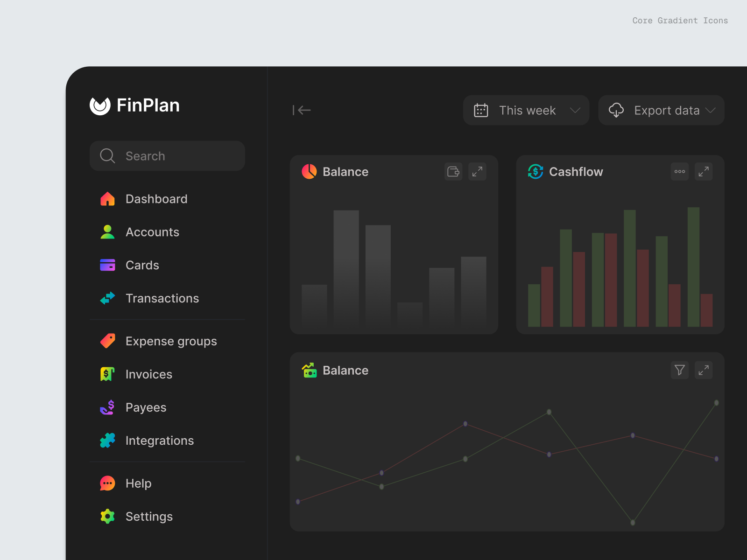Click the Balance bar chart title

click(x=345, y=172)
